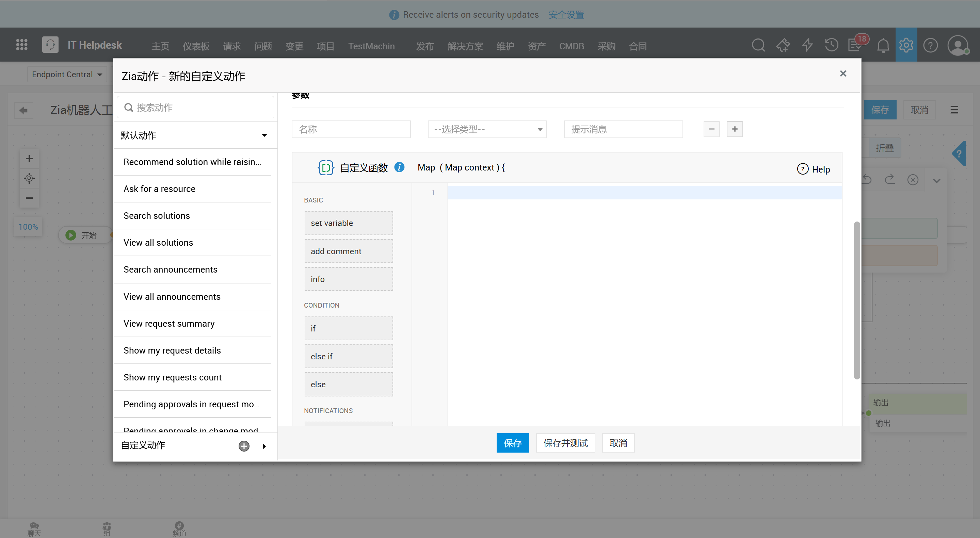Click the notifications bell icon
Image resolution: width=980 pixels, height=538 pixels.
pos(883,46)
